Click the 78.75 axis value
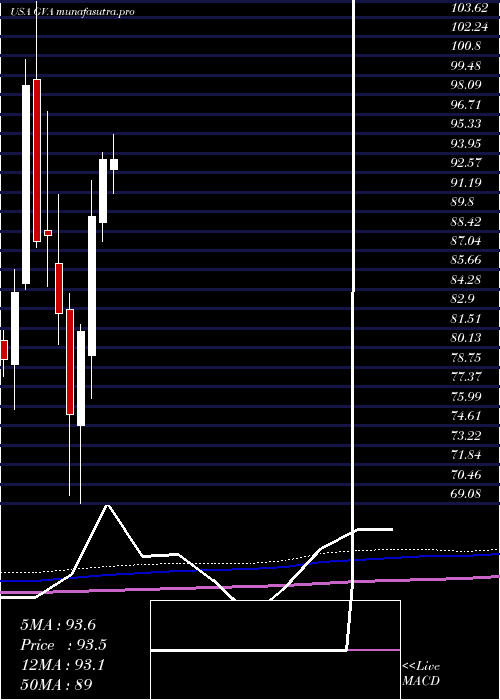This screenshot has height=700, width=500. (467, 358)
